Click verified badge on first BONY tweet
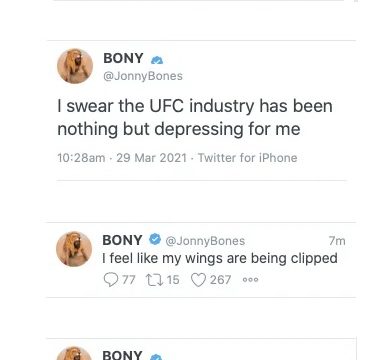Viewport: 384px width, 360px height. tap(157, 60)
